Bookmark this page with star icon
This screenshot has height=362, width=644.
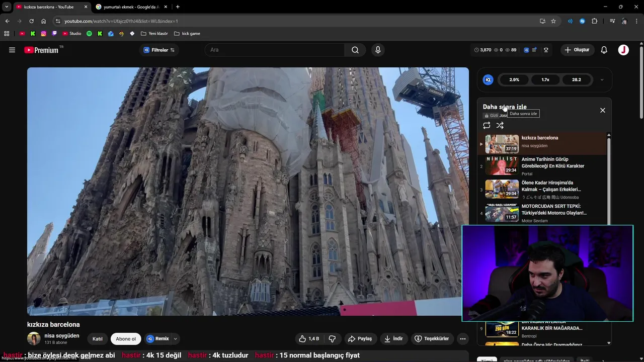click(553, 21)
